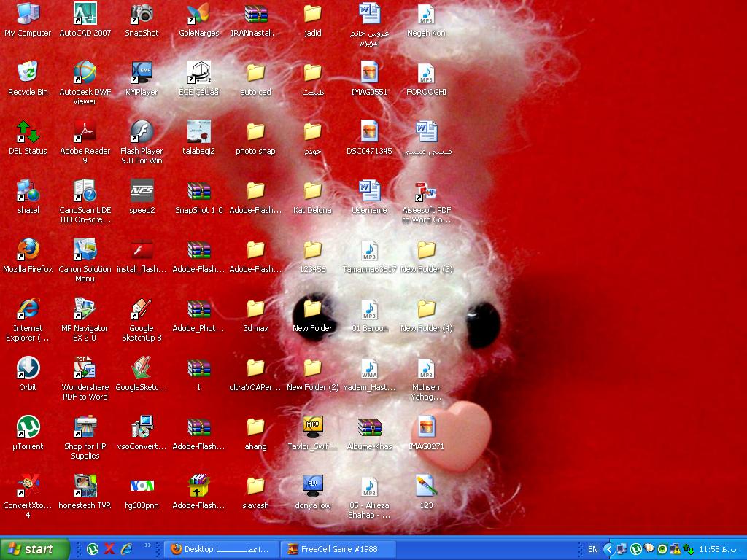Click the Internet Explorer quick launch icon
The width and height of the screenshot is (747, 560).
click(126, 549)
